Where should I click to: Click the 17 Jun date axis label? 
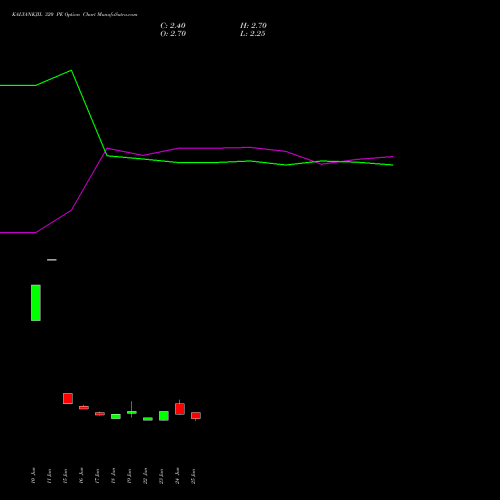97,475
